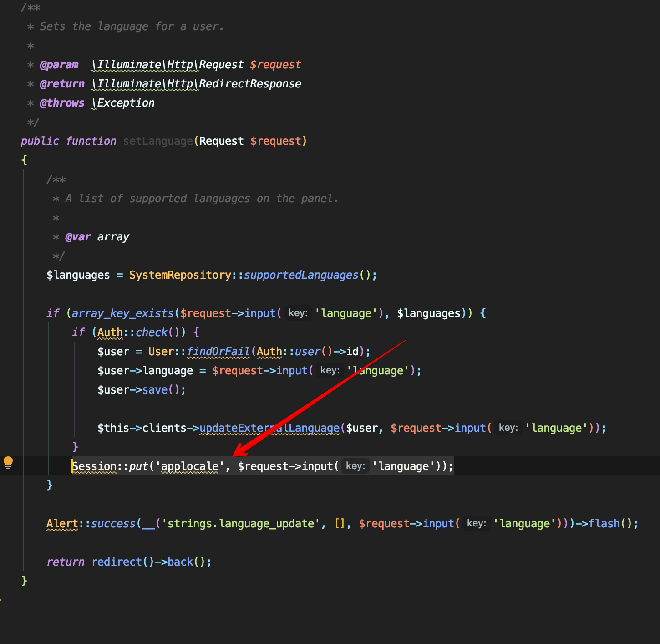Select the array_key_exists function name
The image size is (660, 644).
122,313
